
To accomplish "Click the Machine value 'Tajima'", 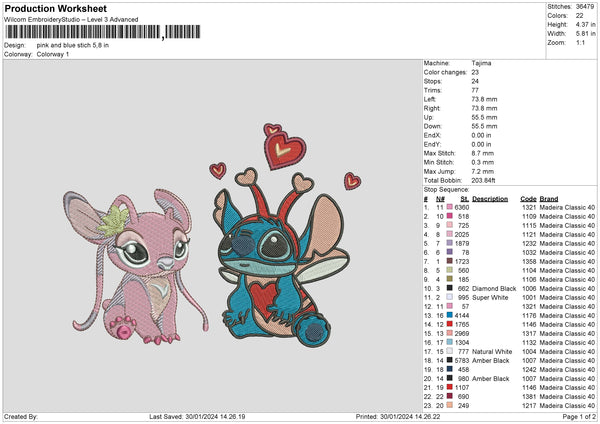I will click(x=481, y=63).
